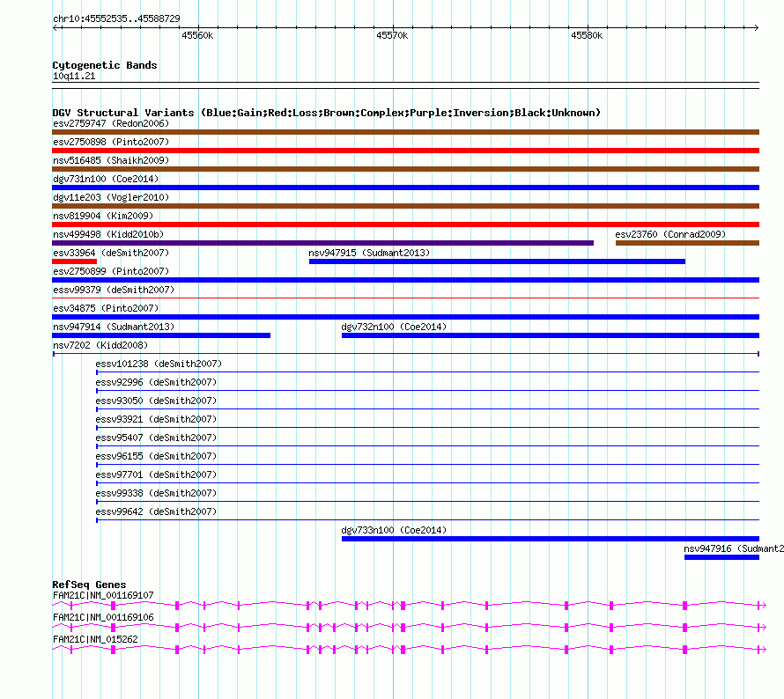
Task: Click the 45570k ruler tick label
Action: pos(392,35)
